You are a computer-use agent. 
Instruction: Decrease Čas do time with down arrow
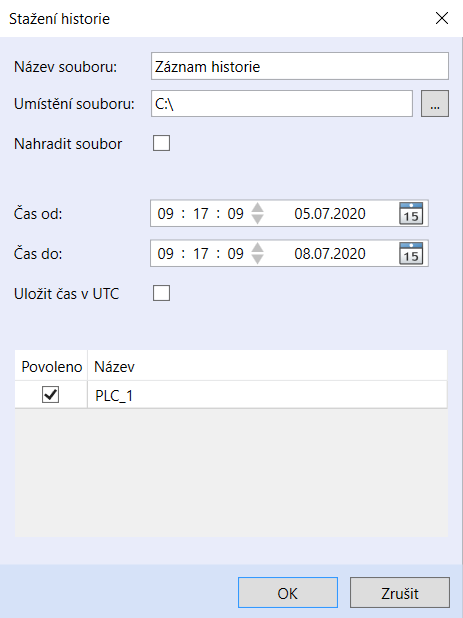pos(257,259)
